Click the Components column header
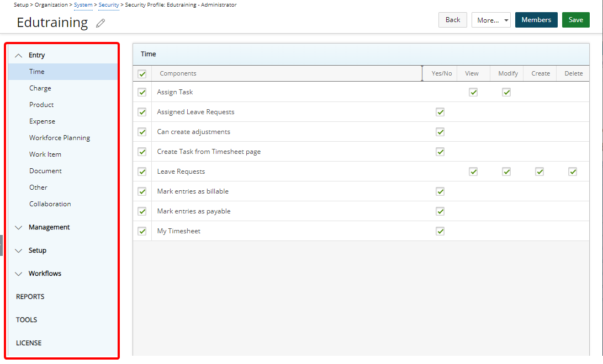Image resolution: width=603 pixels, height=364 pixels. pyautogui.click(x=287, y=73)
